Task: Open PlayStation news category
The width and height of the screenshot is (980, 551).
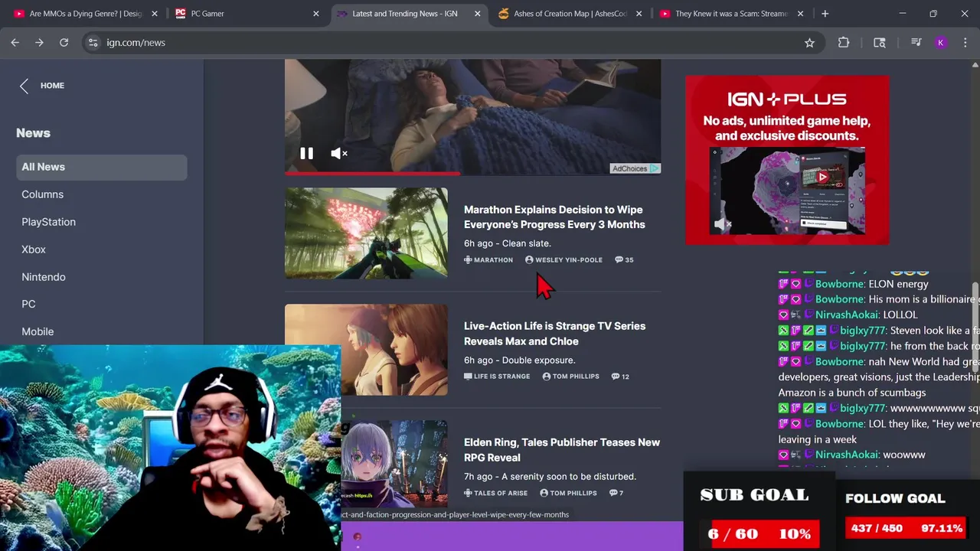Action: pos(48,223)
